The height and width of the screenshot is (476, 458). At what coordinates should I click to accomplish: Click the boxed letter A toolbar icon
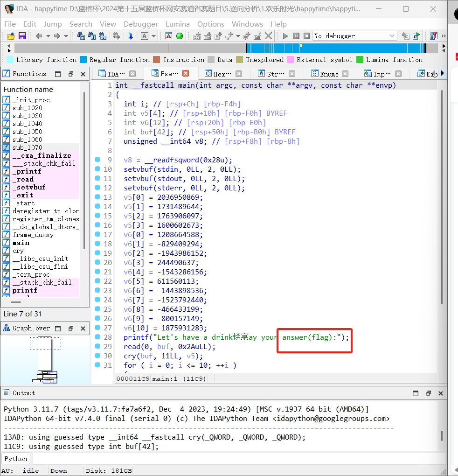coord(145,36)
